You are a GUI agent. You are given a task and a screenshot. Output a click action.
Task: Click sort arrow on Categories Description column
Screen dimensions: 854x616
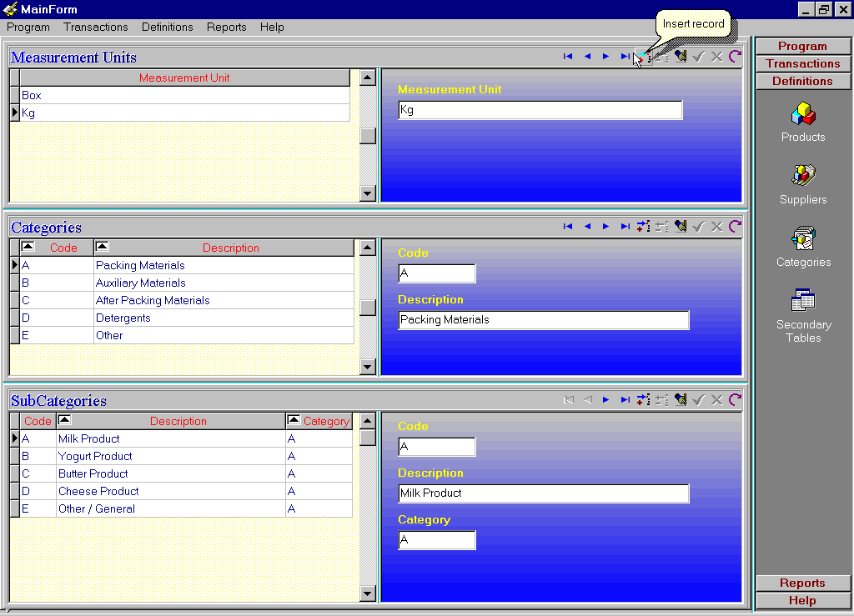click(x=102, y=248)
